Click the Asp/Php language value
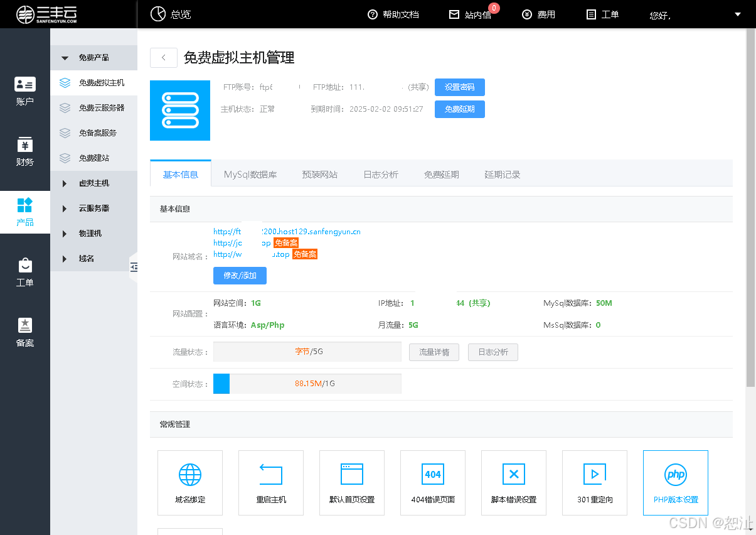Image resolution: width=756 pixels, height=535 pixels. (x=268, y=325)
